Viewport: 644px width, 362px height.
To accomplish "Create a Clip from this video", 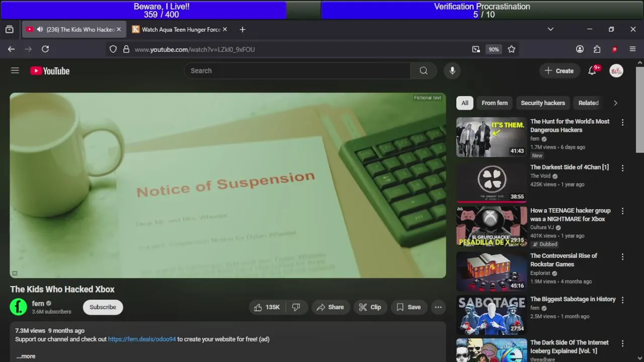I will click(370, 307).
